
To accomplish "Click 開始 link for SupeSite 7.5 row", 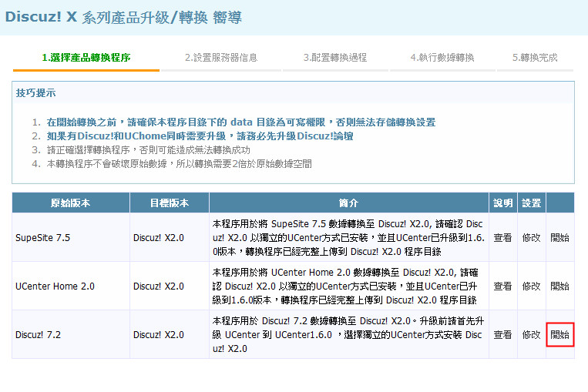I will [560, 238].
